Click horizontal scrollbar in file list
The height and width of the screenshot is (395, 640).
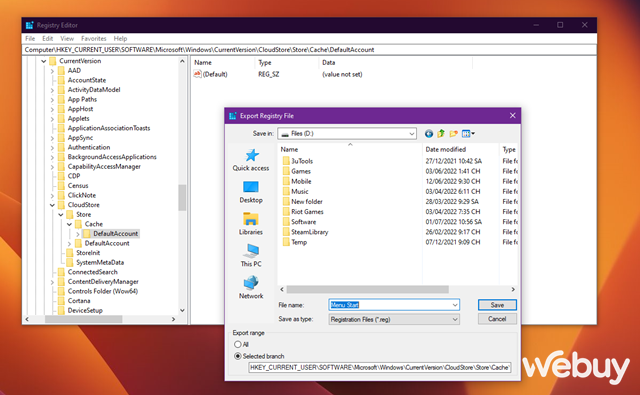pyautogui.click(x=367, y=289)
